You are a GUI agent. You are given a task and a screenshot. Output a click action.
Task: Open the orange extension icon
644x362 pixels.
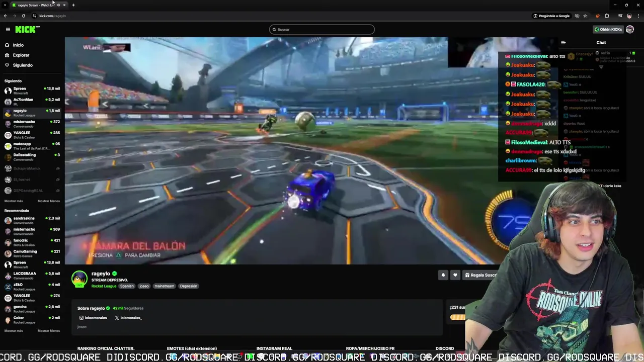pyautogui.click(x=597, y=16)
